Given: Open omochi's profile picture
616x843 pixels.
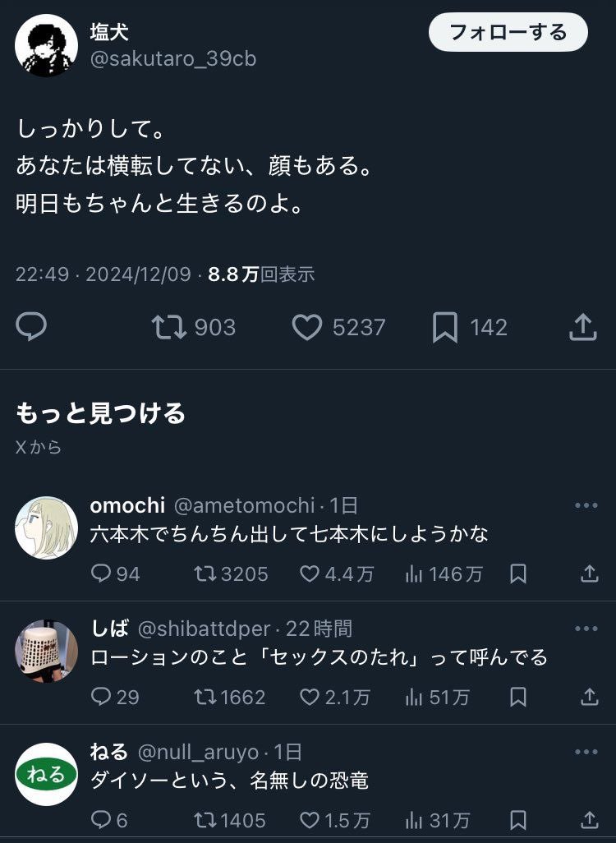Looking at the screenshot, I should pos(46,527).
